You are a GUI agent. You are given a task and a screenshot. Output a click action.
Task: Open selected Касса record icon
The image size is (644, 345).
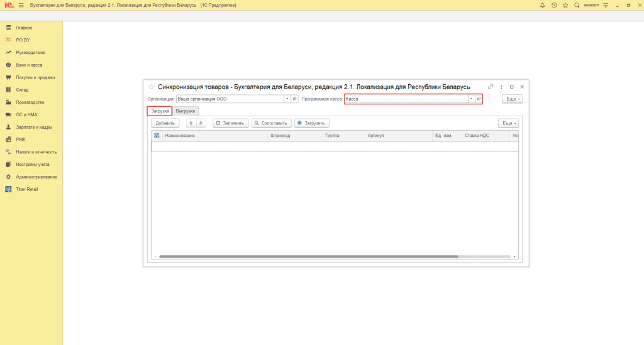(479, 99)
